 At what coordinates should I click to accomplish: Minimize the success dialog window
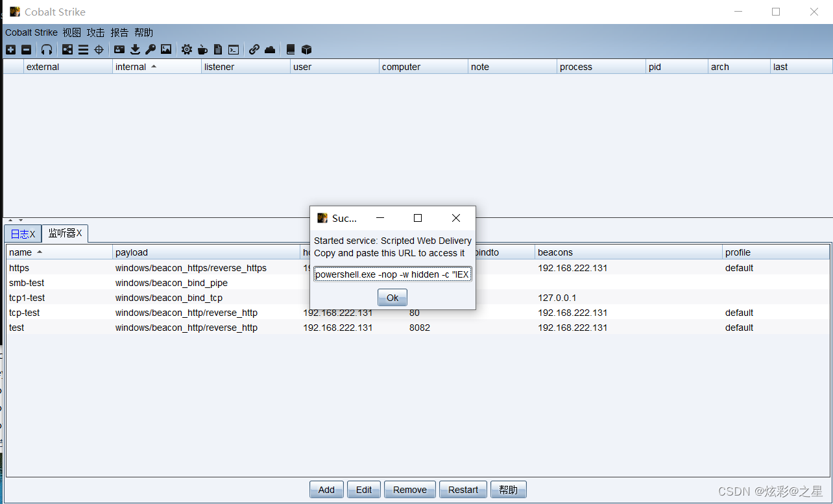(x=380, y=218)
